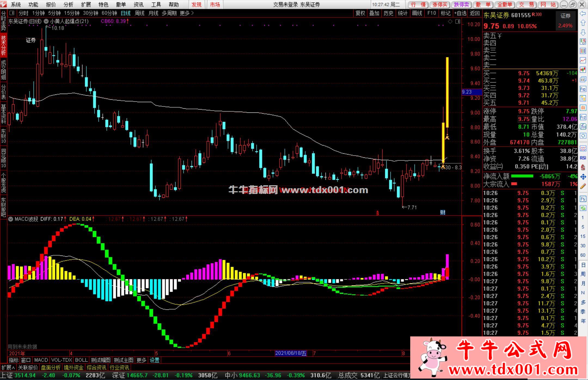
Task: Open the 基本资料 left sidebar tab
Action: [x=4, y=114]
